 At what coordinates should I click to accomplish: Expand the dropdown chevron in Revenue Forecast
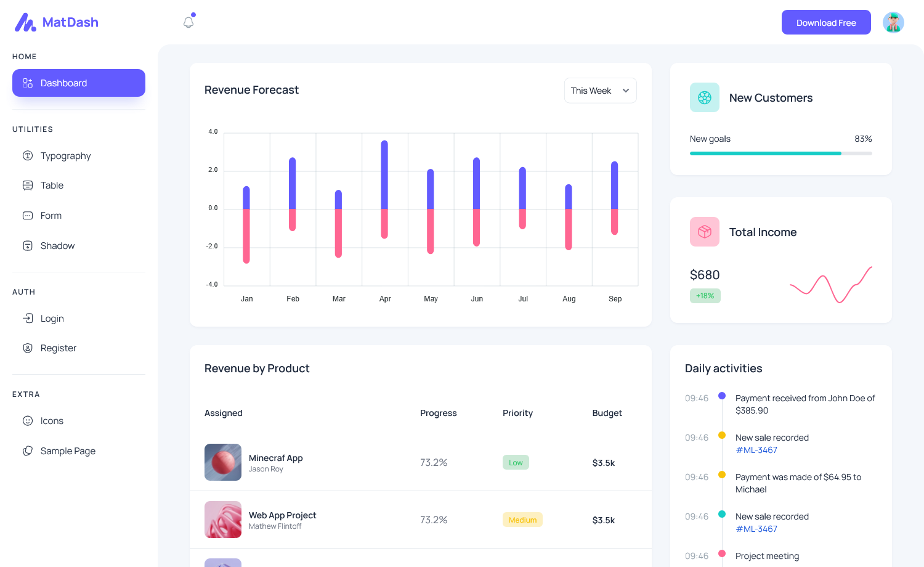click(x=626, y=91)
